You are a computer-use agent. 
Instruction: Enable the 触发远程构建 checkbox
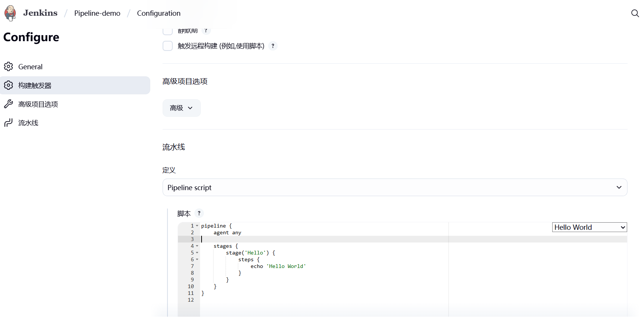click(167, 46)
